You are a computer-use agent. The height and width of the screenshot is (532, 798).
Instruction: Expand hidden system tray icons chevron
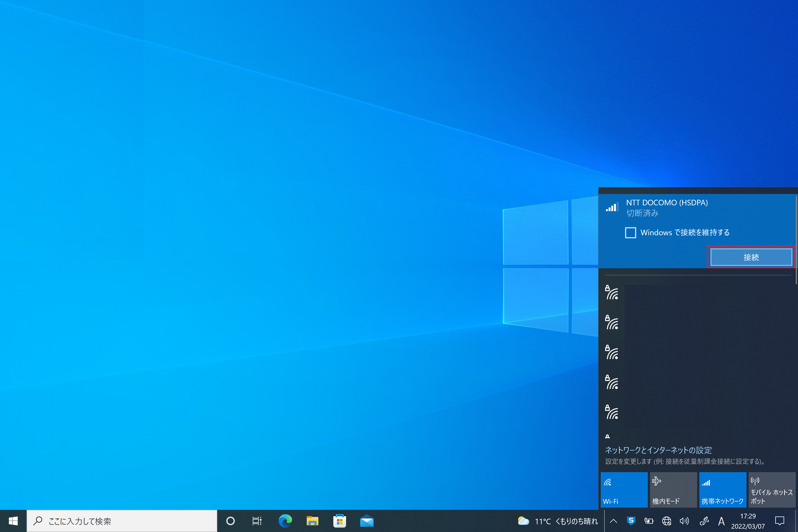tap(613, 521)
